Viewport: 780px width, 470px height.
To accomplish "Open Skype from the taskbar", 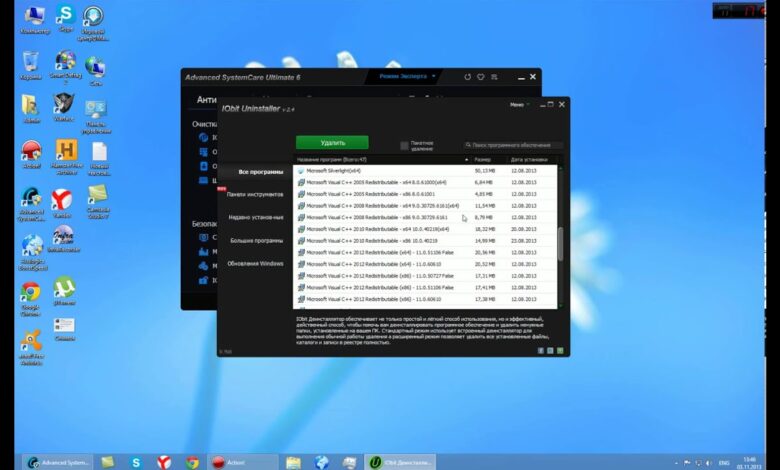I will tap(135, 461).
